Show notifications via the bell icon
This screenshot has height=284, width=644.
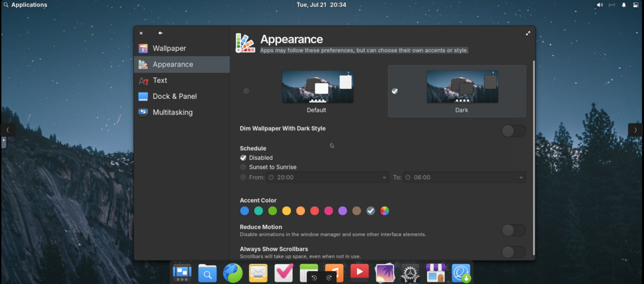point(624,5)
